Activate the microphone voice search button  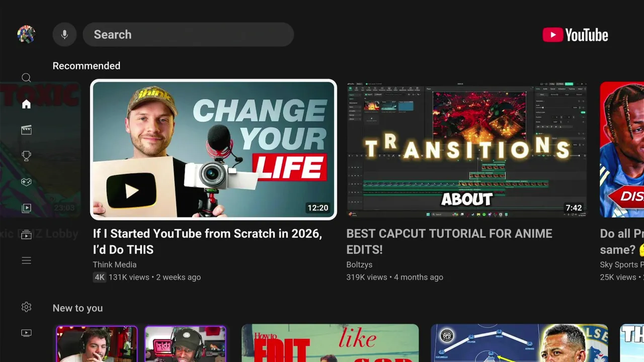(x=64, y=35)
